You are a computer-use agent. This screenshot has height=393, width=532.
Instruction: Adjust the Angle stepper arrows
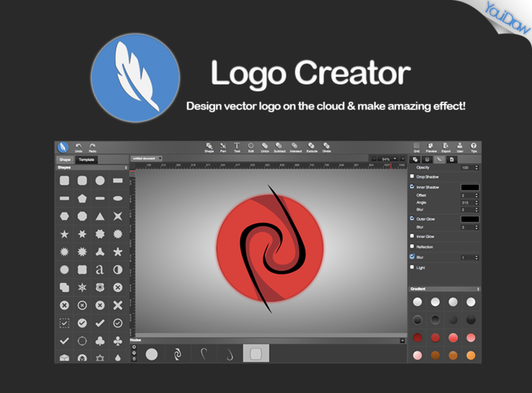(x=477, y=203)
